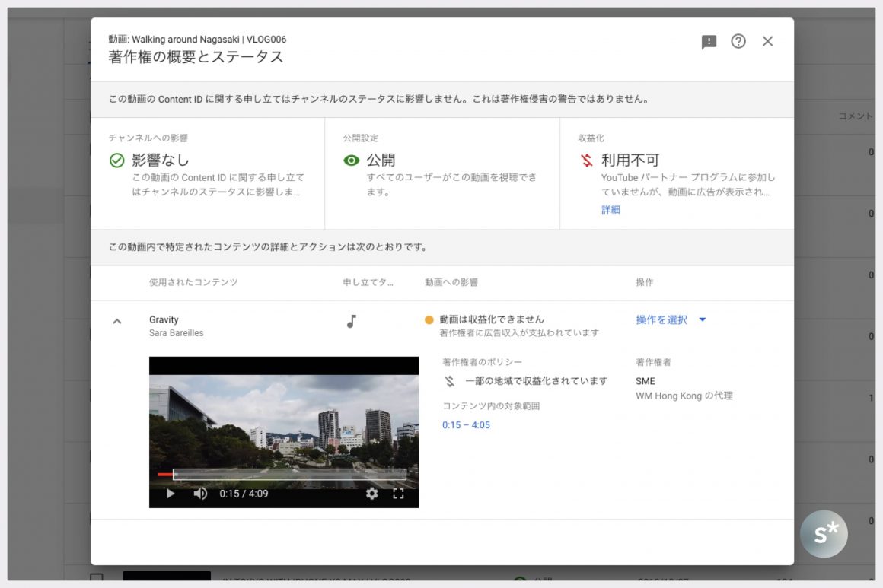This screenshot has width=883, height=588.
Task: Open the 詳細 link under 収益化
Action: pos(610,210)
